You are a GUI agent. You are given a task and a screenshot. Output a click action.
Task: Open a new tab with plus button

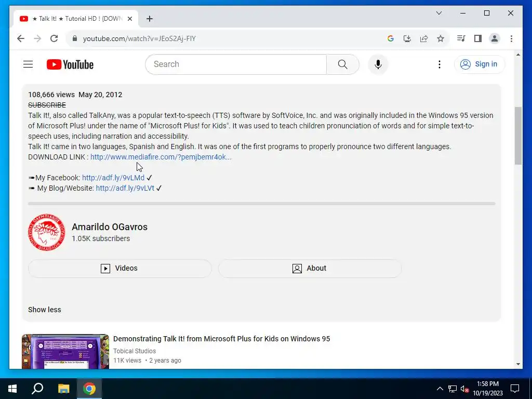(x=150, y=19)
